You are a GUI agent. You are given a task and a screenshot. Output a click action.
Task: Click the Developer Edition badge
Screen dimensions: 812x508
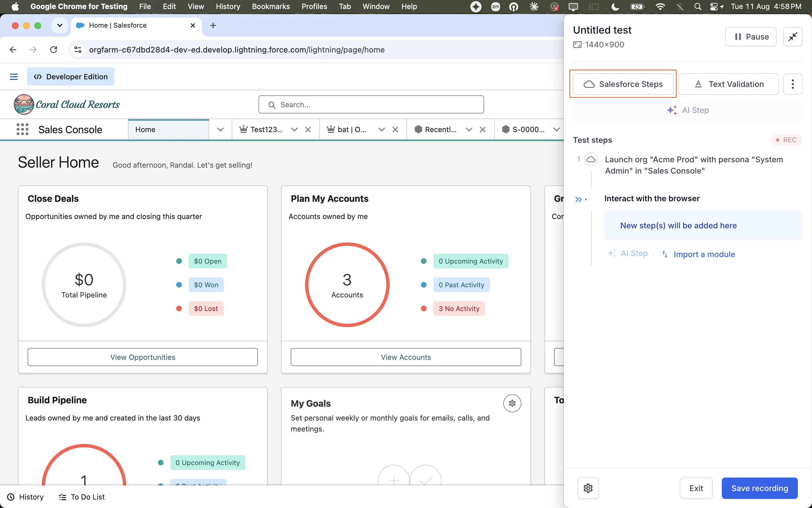point(71,76)
